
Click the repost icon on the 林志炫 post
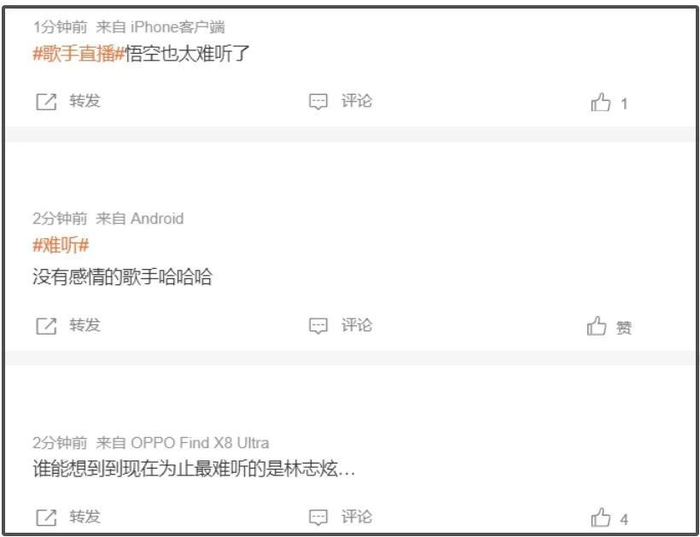pyautogui.click(x=46, y=517)
